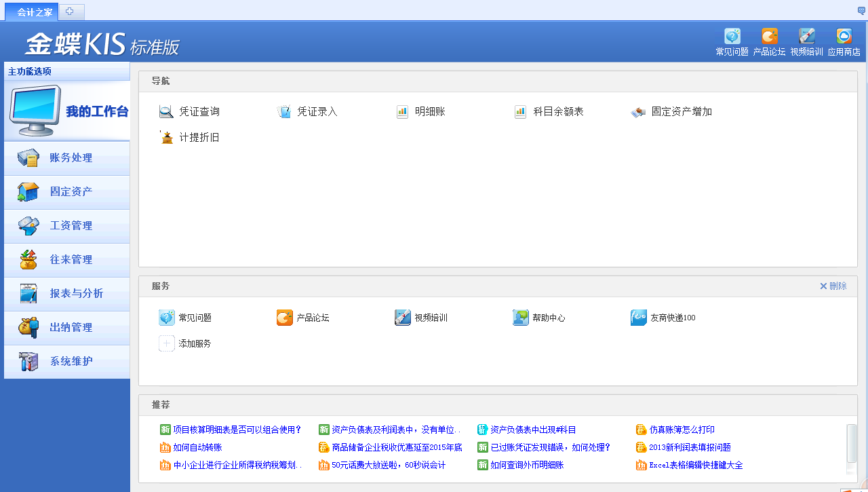The width and height of the screenshot is (868, 492).
Task: Switch to the 会计之家 tab
Action: pyautogui.click(x=32, y=12)
